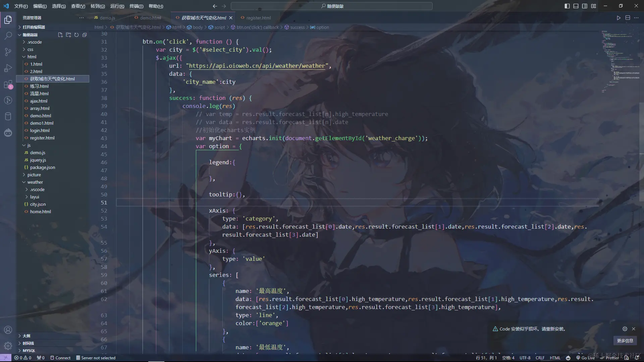
Task: Open the robot assistant view in activity bar
Action: coord(8,133)
